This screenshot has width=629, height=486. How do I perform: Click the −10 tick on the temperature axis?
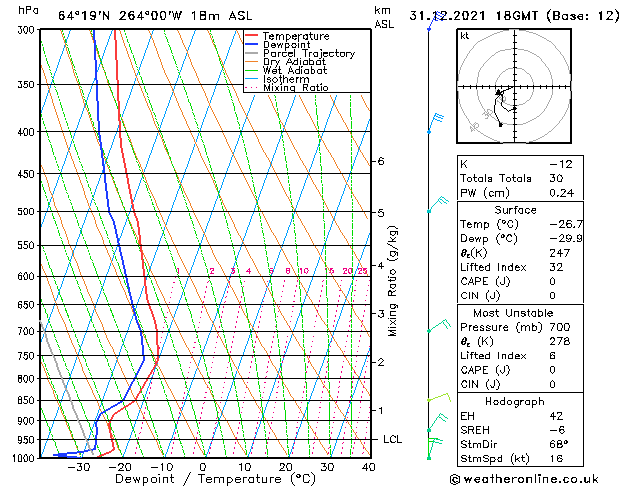click(x=162, y=467)
